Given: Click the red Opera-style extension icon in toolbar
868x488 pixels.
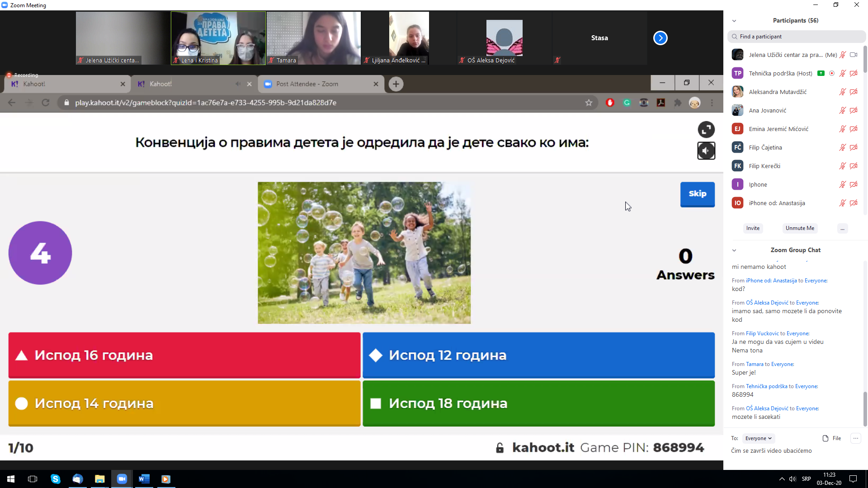Looking at the screenshot, I should [610, 103].
